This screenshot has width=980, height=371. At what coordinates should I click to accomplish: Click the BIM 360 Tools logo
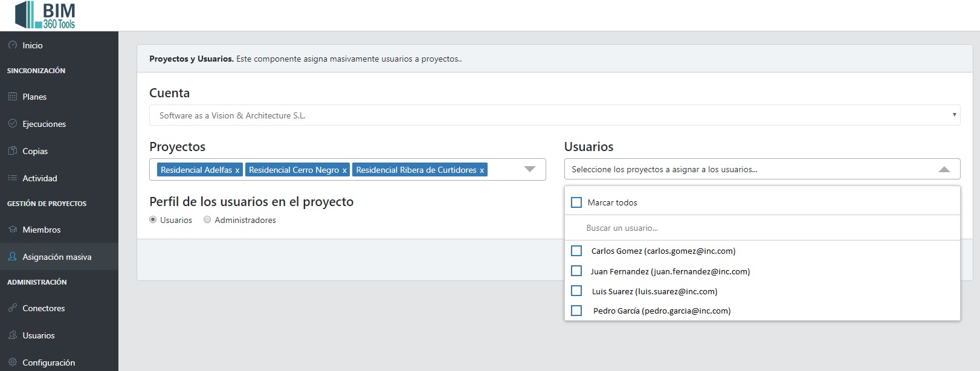45,15
